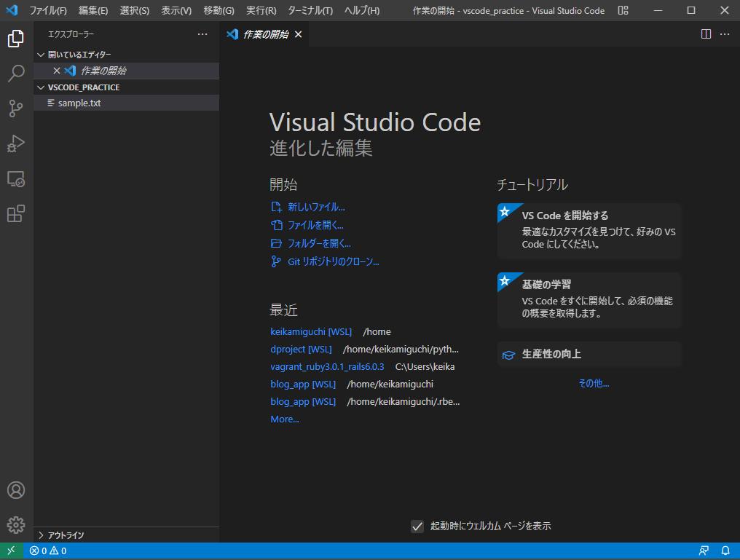Click Git リポジトリのクローン... link
Viewport: 740px width, 560px height.
click(x=333, y=262)
